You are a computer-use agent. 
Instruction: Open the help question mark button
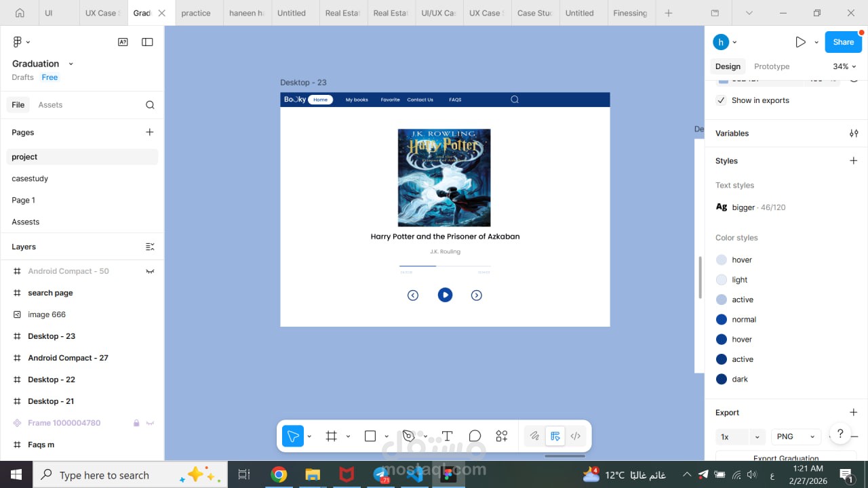click(840, 434)
